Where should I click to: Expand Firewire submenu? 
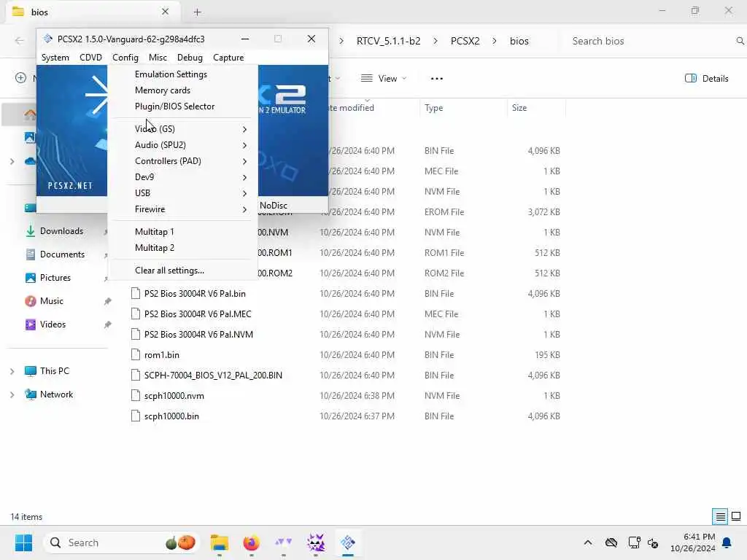[x=183, y=209]
